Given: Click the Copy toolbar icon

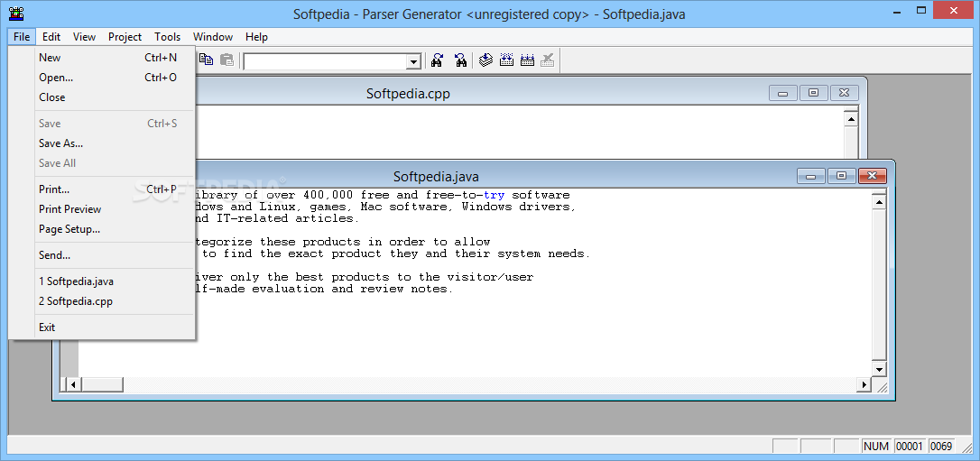Looking at the screenshot, I should [x=207, y=60].
